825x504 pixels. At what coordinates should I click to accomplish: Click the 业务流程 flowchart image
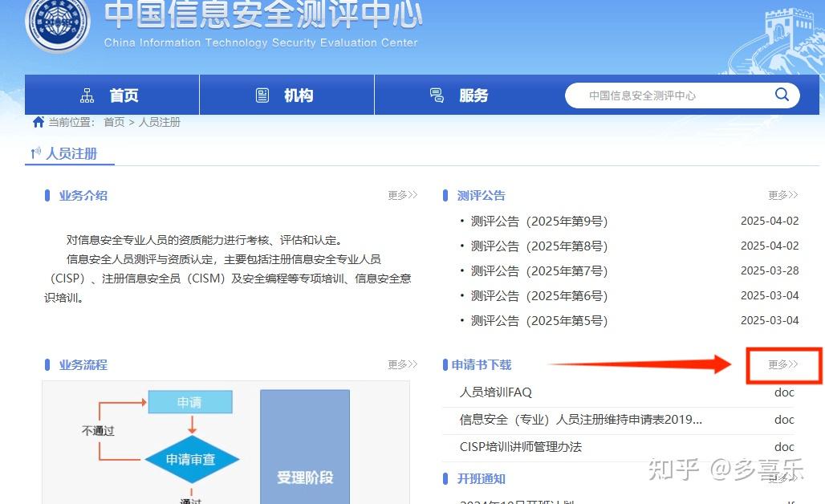click(x=226, y=442)
